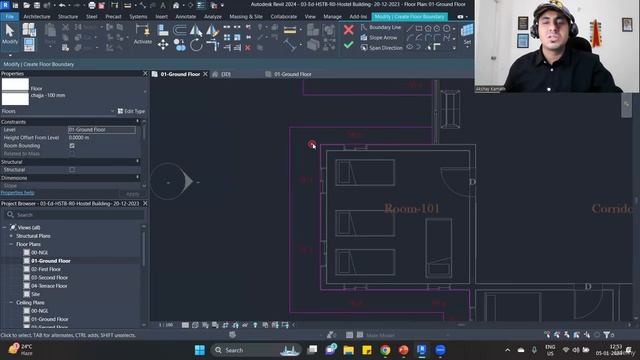This screenshot has height=360, width=640.
Task: Open the Annotate ribbon tab
Action: (x=186, y=17)
